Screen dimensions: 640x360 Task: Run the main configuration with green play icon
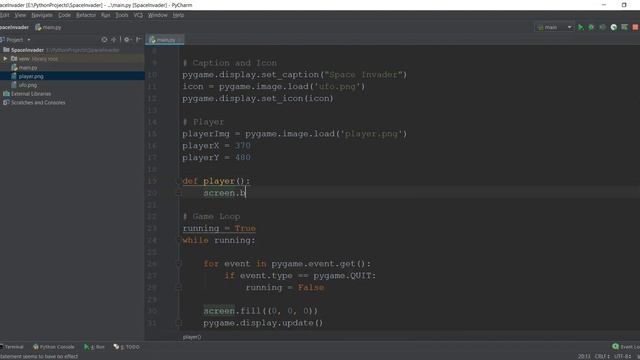580,27
